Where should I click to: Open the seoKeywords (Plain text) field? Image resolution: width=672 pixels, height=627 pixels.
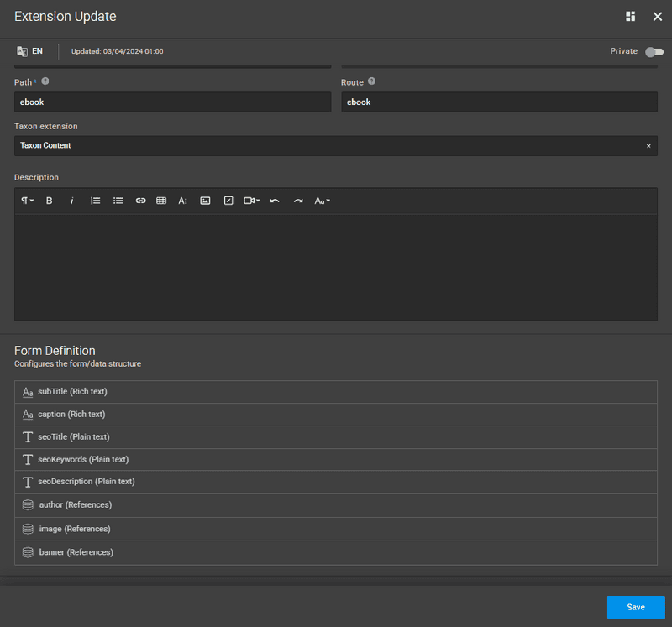pos(336,459)
